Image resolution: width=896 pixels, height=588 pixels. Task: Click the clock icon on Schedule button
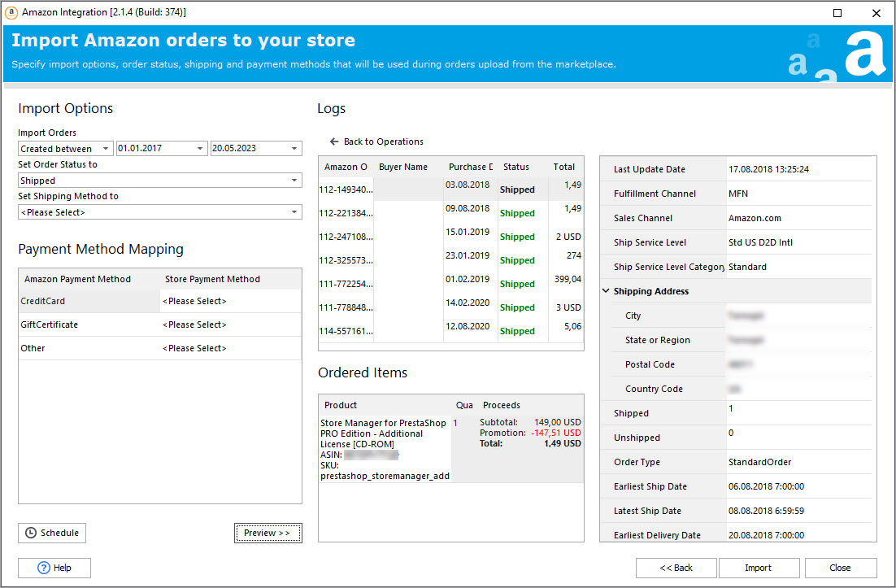pyautogui.click(x=31, y=533)
